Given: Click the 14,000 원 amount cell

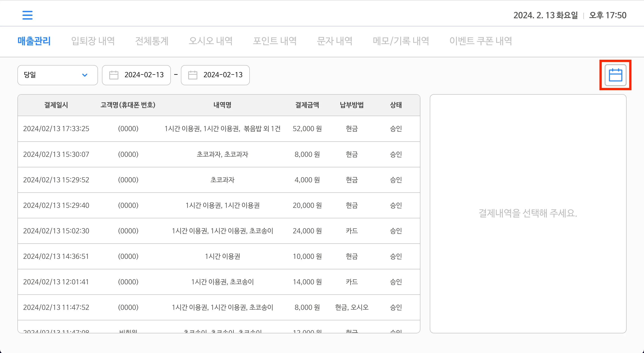Looking at the screenshot, I should tap(307, 282).
